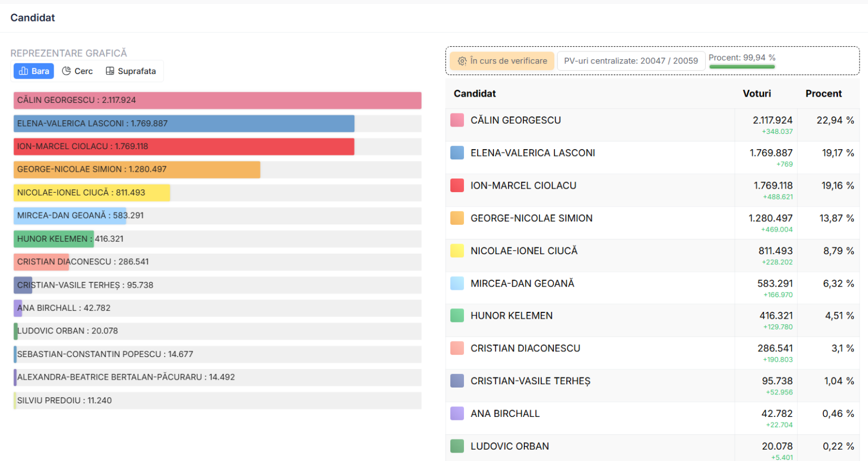Click the gear icon in verification badge

tap(462, 61)
